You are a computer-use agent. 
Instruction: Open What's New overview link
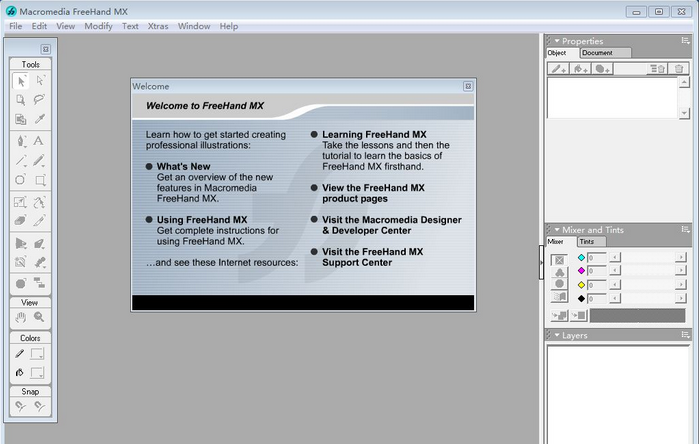tap(183, 166)
